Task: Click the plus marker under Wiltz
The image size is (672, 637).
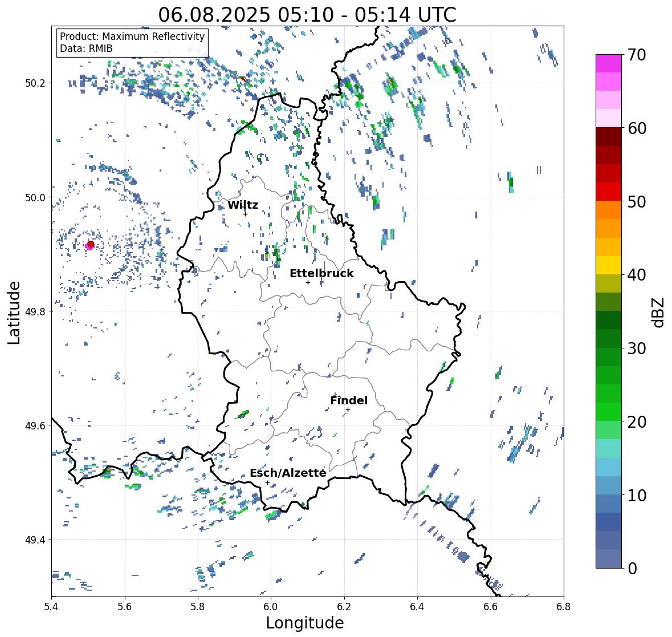Action: pyautogui.click(x=245, y=214)
